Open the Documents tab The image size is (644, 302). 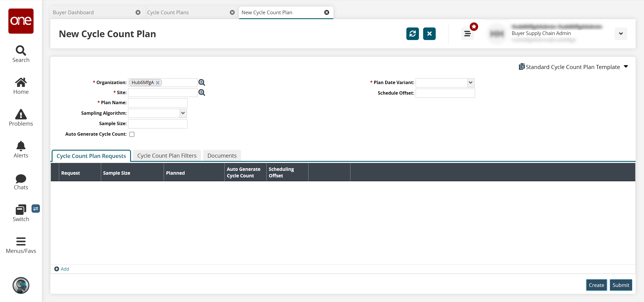pyautogui.click(x=222, y=156)
